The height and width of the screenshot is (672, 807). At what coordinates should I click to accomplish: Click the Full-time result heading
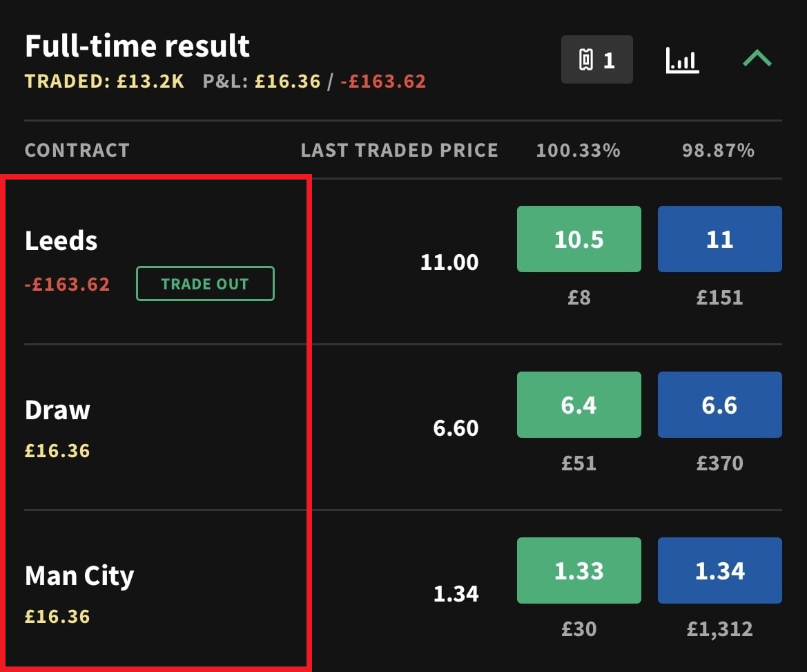[137, 46]
